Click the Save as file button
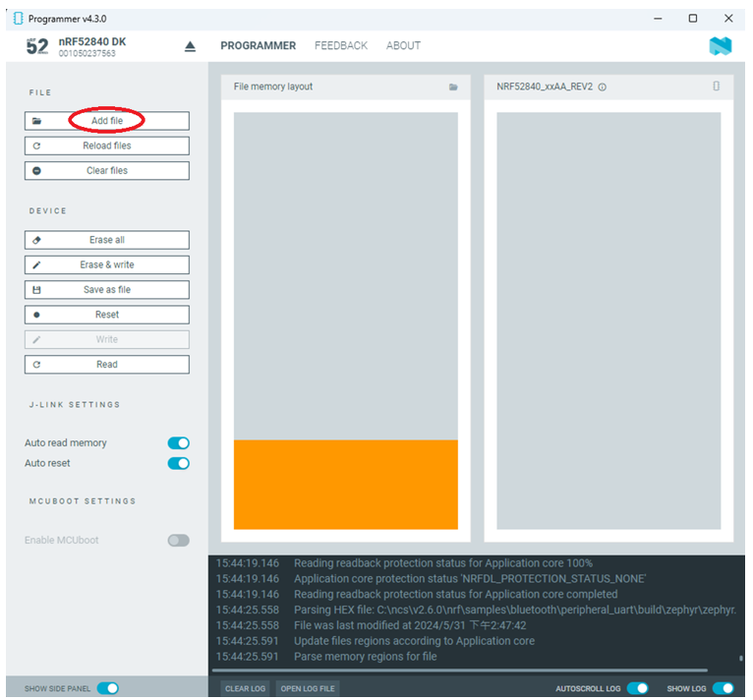Image resolution: width=753 pixels, height=700 pixels. tap(107, 290)
